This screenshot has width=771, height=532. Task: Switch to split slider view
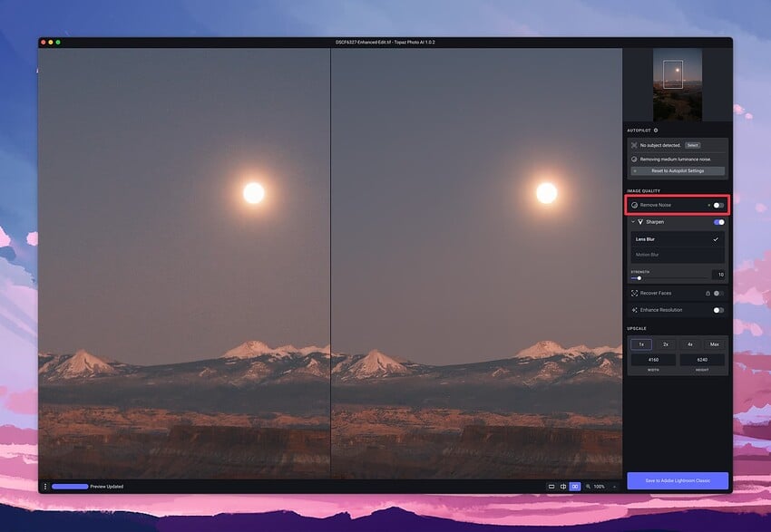pos(563,487)
